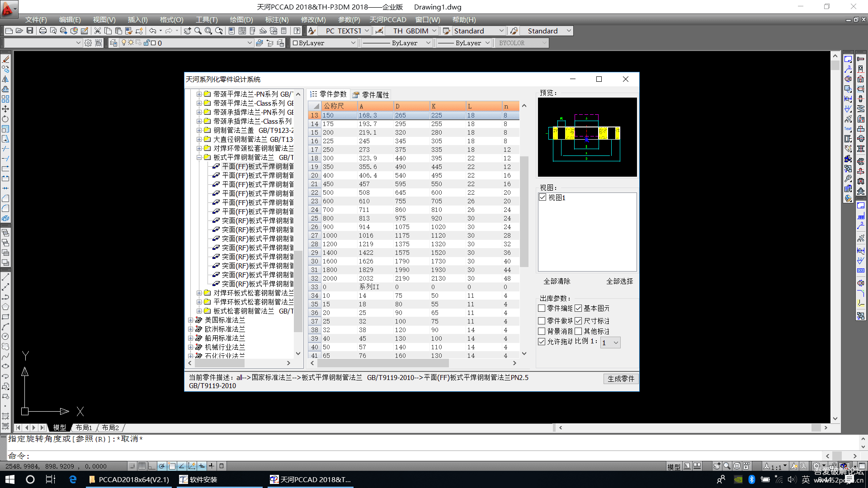Screen dimensions: 868x488
Task: Click the Save floppy disk icon
Action: pyautogui.click(x=30, y=31)
